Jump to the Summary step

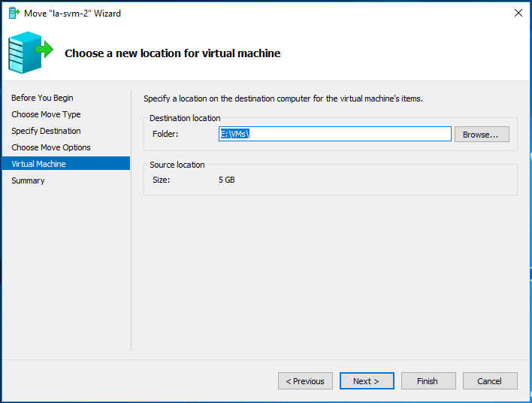(x=28, y=180)
